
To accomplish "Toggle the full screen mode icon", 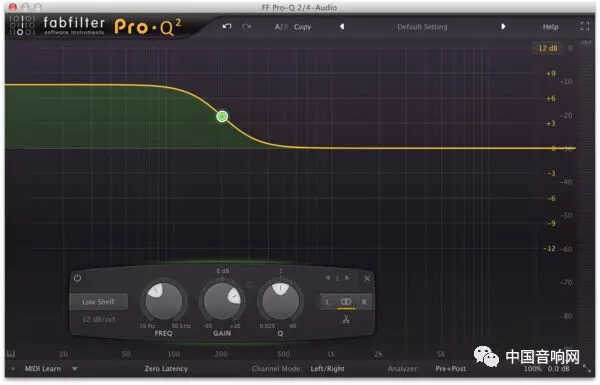I will click(585, 26).
